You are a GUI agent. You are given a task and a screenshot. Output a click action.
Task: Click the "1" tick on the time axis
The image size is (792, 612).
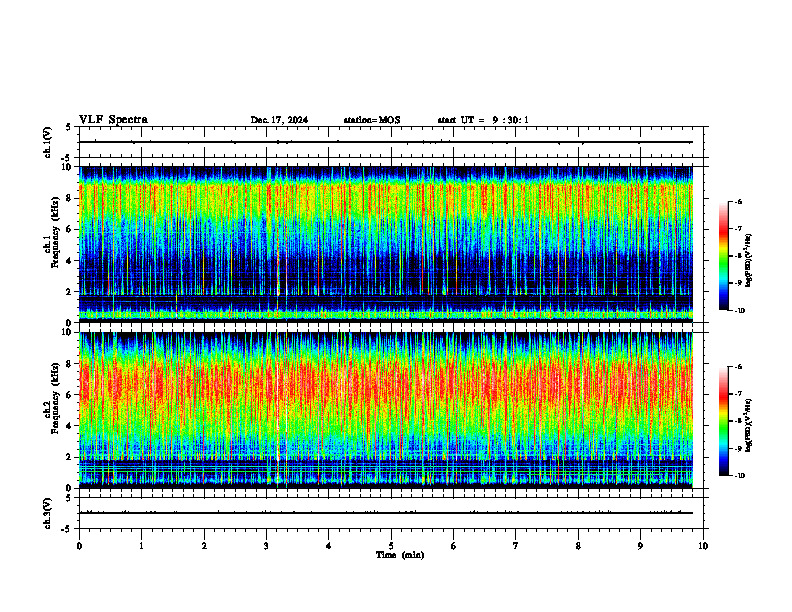point(141,546)
